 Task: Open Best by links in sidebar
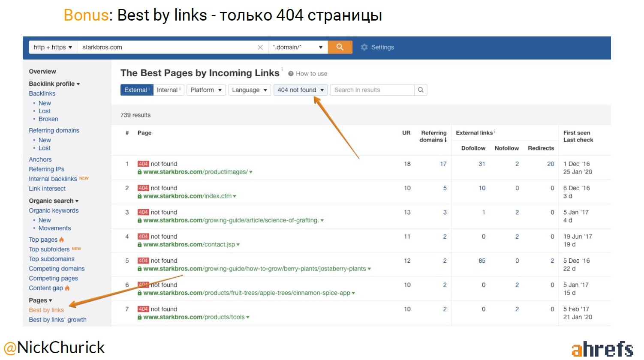[46, 310]
